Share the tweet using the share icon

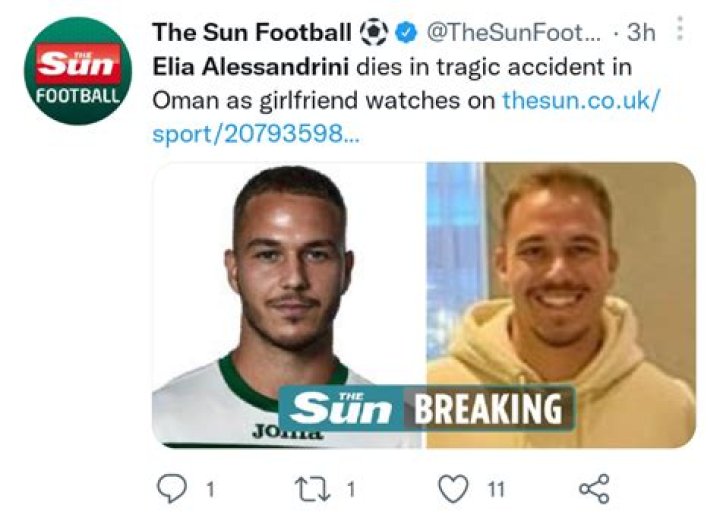pos(594,488)
